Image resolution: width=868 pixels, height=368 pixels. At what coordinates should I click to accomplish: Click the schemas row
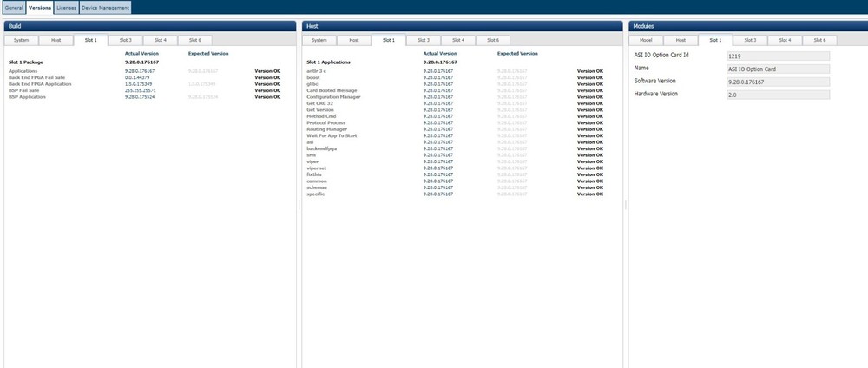(x=455, y=187)
